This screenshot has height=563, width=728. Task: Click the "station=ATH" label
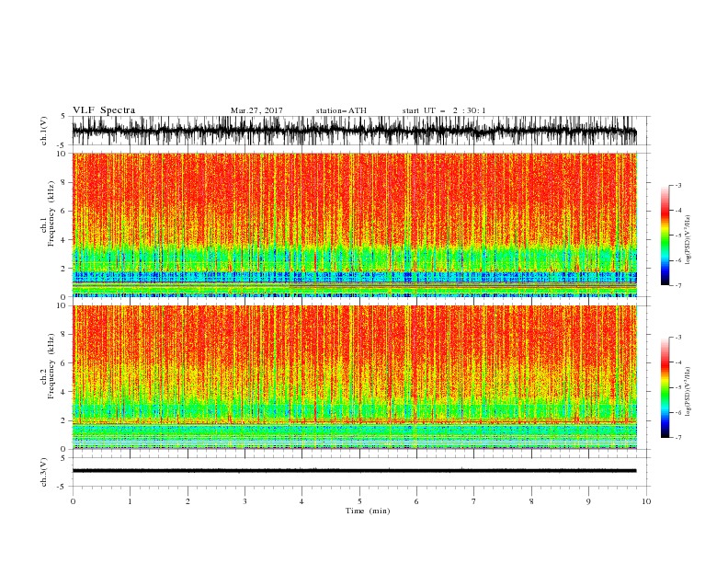pyautogui.click(x=341, y=110)
